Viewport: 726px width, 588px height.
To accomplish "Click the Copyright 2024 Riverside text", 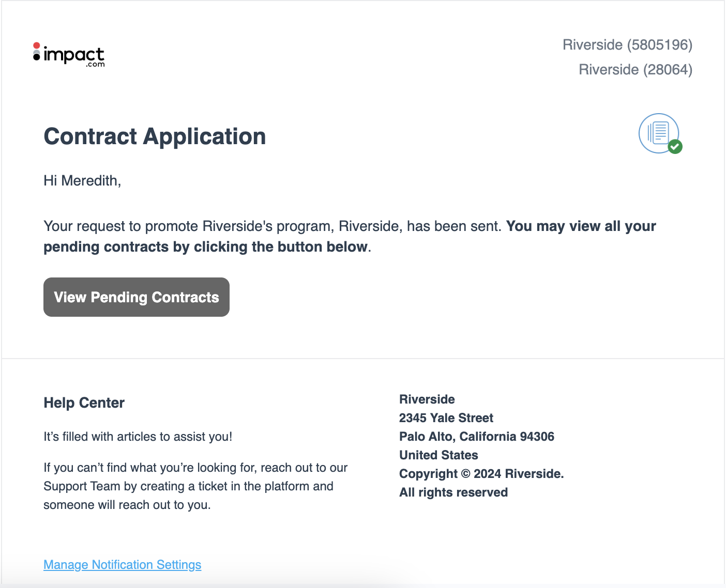I will pos(481,474).
